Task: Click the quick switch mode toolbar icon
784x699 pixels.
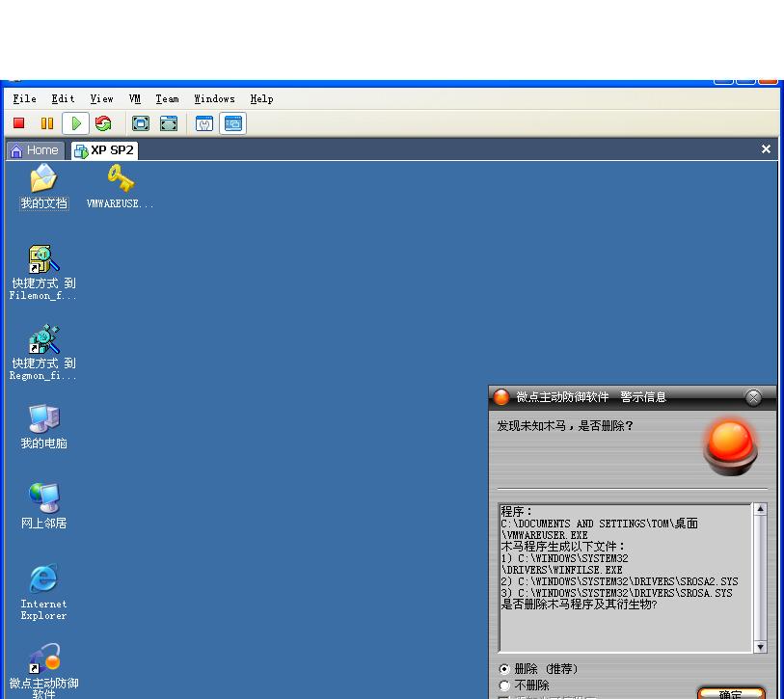Action: coord(169,123)
